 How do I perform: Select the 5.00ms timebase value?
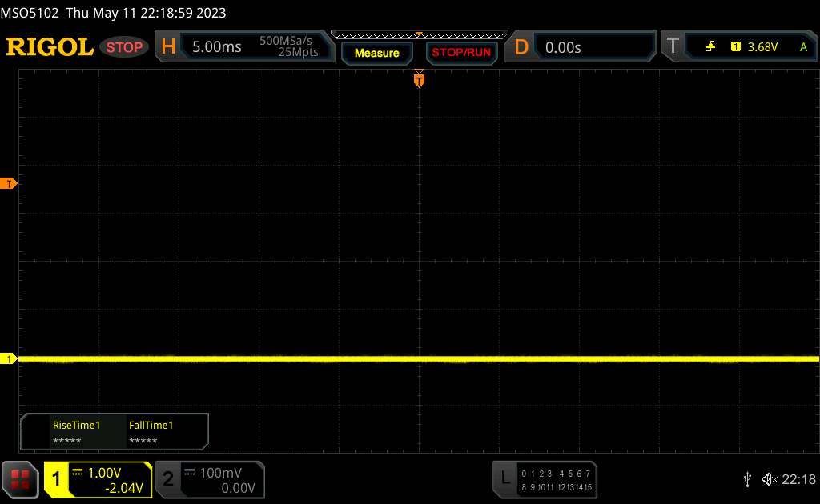pyautogui.click(x=216, y=47)
